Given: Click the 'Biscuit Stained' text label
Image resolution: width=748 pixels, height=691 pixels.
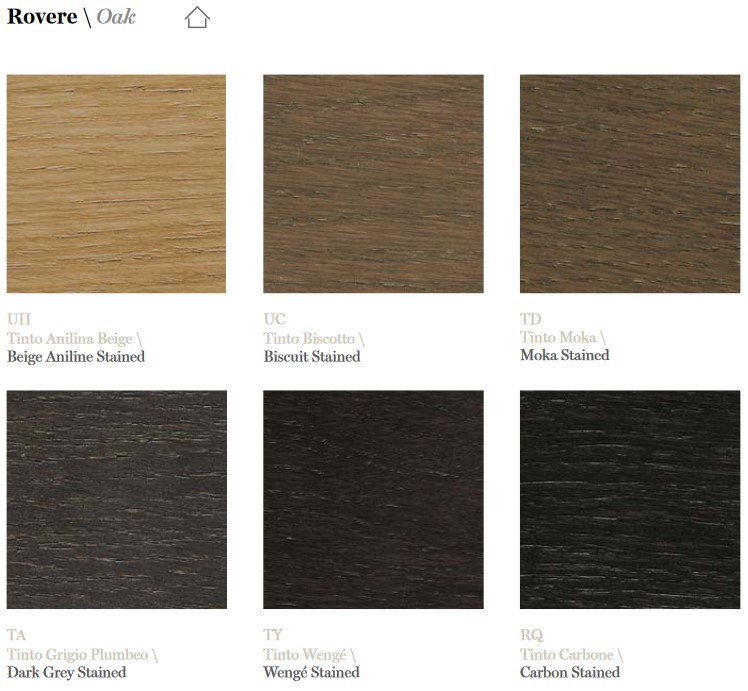Looking at the screenshot, I should tap(312, 357).
